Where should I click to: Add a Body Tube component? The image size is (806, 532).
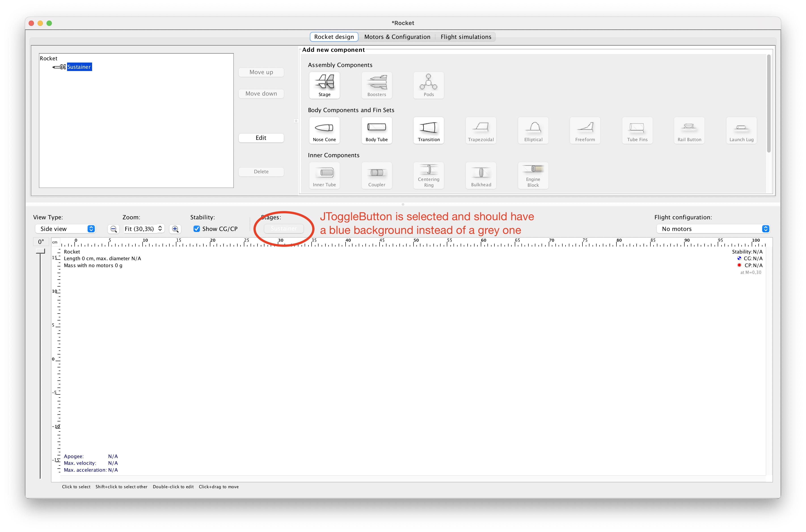click(x=377, y=130)
